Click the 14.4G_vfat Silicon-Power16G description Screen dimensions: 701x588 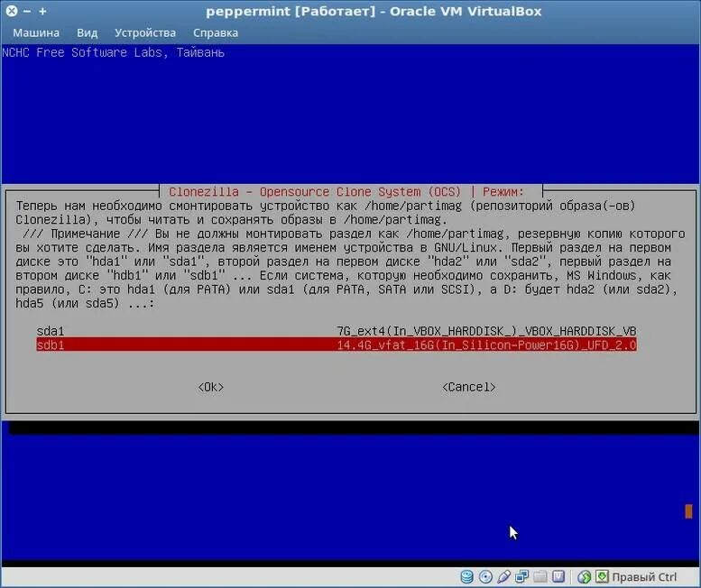click(486, 345)
